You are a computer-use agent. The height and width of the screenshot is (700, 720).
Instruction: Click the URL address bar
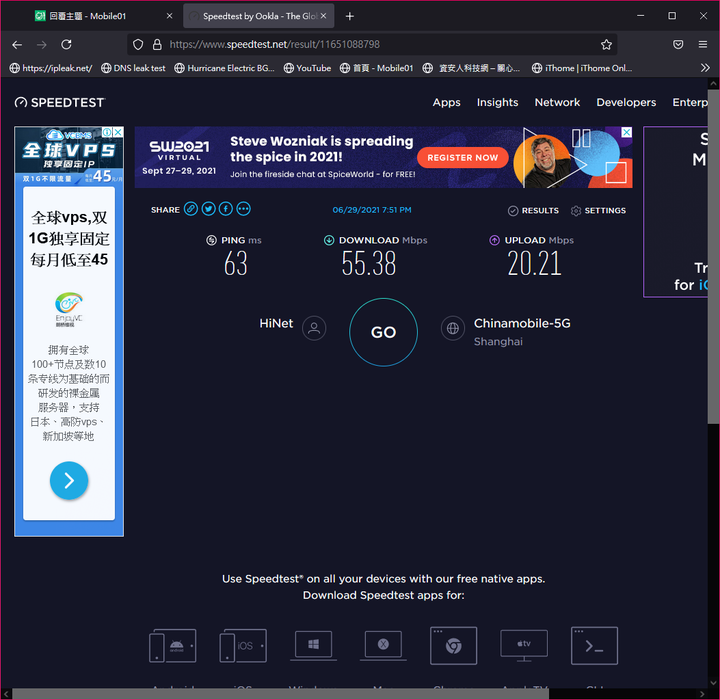click(372, 45)
